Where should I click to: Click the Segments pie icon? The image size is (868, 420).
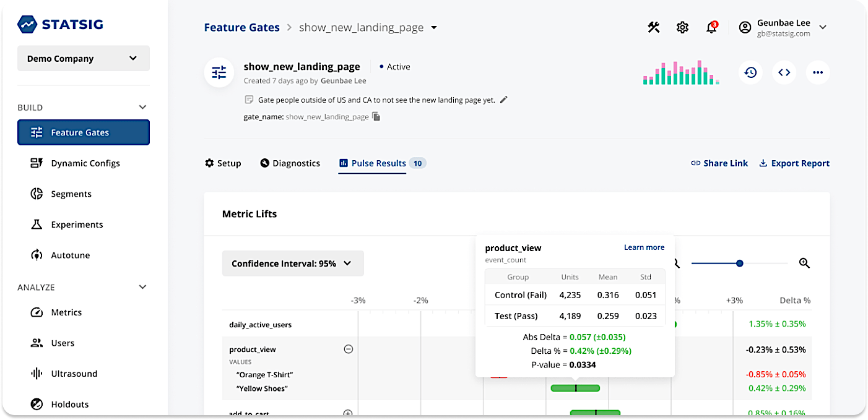[37, 194]
